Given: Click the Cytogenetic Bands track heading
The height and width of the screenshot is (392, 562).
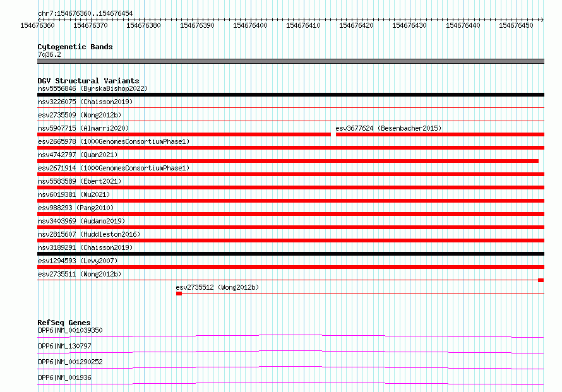Looking at the screenshot, I should tap(75, 47).
